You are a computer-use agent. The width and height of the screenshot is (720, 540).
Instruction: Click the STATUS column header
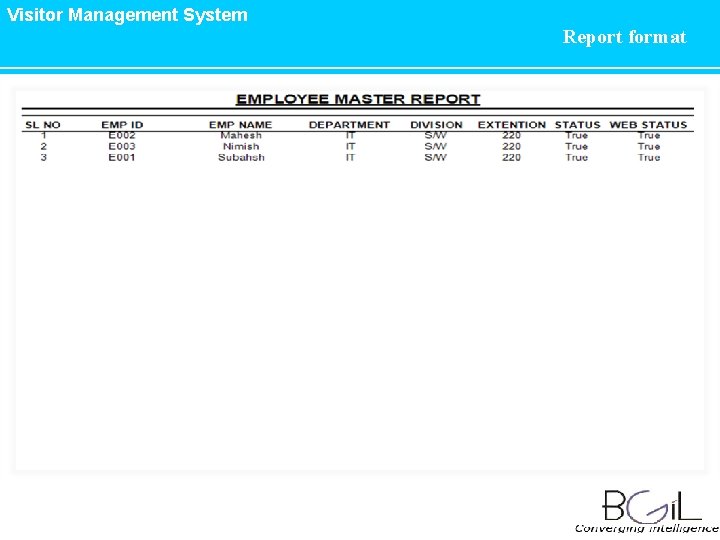tap(577, 125)
